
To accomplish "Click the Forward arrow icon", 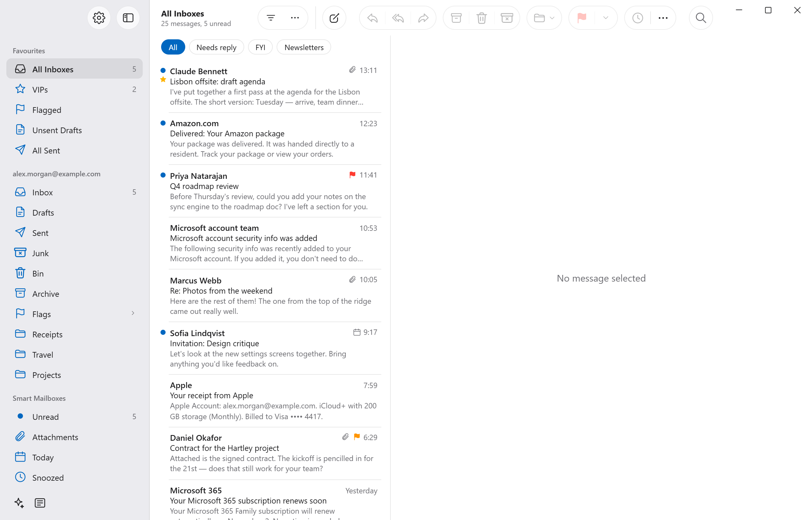I will 423,17.
